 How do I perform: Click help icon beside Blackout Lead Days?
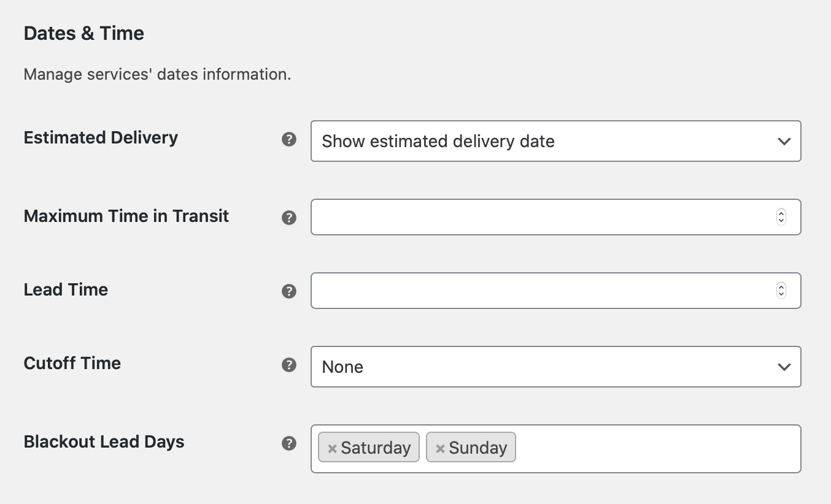click(x=289, y=443)
